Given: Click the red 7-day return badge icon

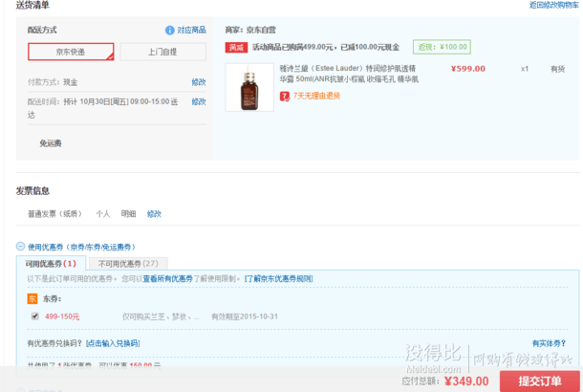Looking at the screenshot, I should [x=285, y=97].
